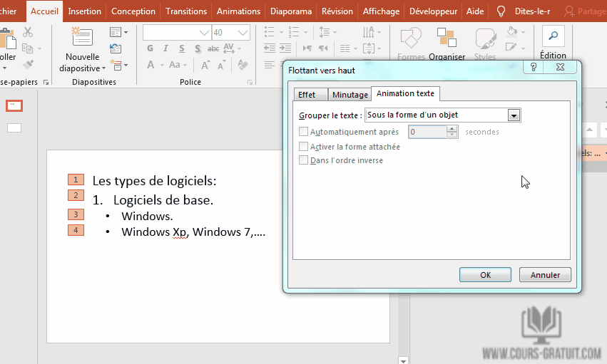Select the first slide thumbnail

point(14,105)
